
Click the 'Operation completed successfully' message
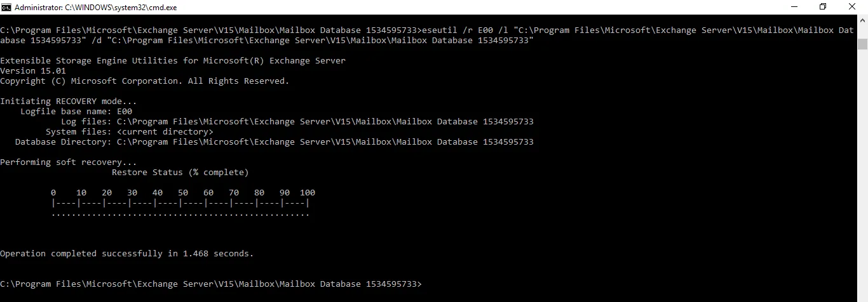point(127,254)
